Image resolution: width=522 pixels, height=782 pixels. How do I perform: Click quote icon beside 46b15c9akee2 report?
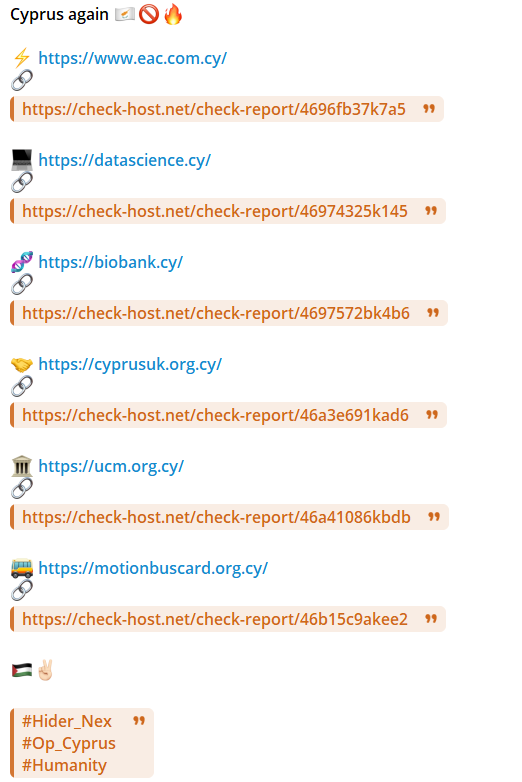click(431, 618)
